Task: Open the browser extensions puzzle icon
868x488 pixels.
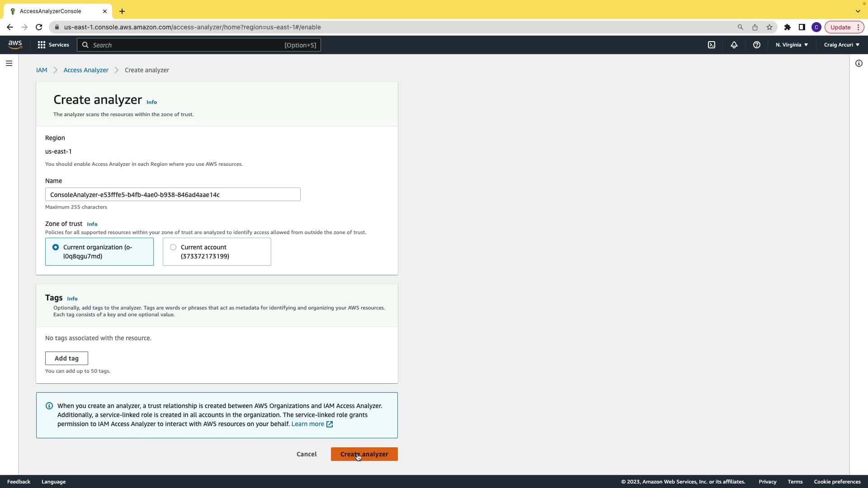Action: tap(788, 27)
